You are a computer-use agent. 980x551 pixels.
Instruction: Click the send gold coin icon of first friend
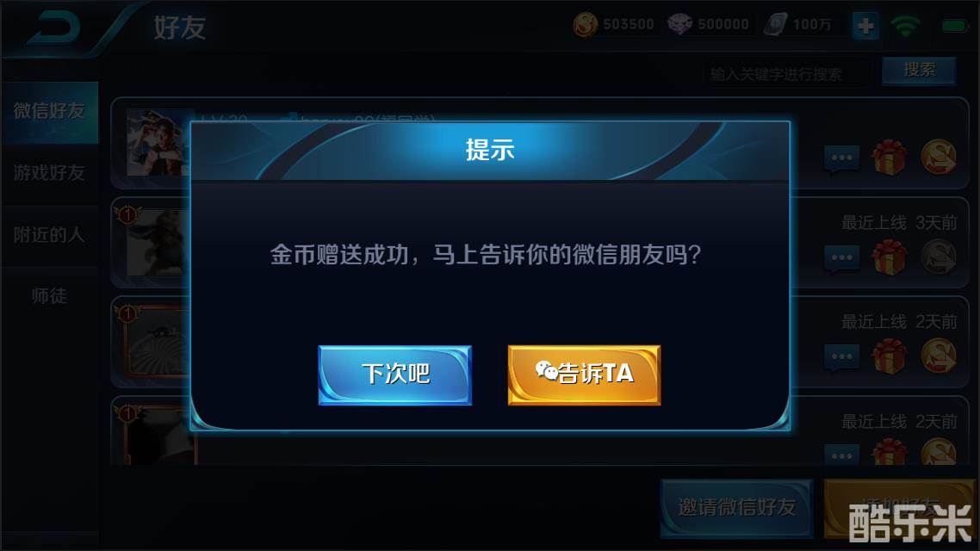(x=938, y=157)
